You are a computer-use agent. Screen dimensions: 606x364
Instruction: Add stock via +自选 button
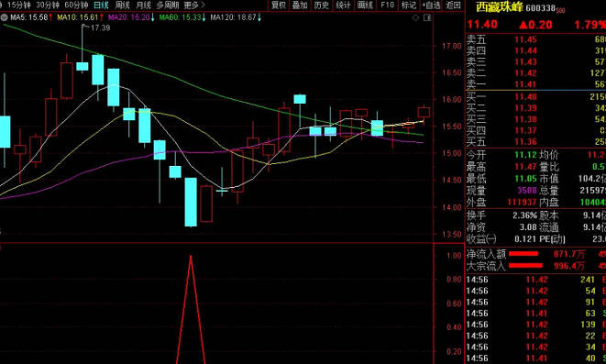[431, 5]
